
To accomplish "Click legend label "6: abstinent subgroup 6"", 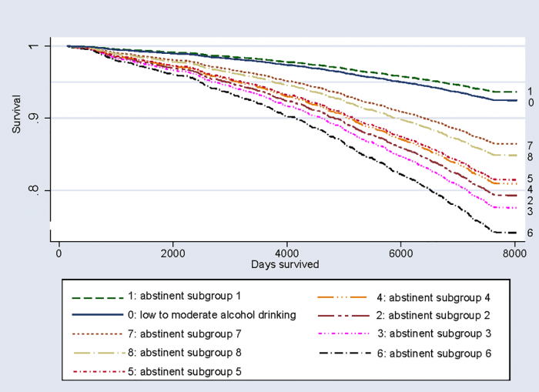I will 434,353.
